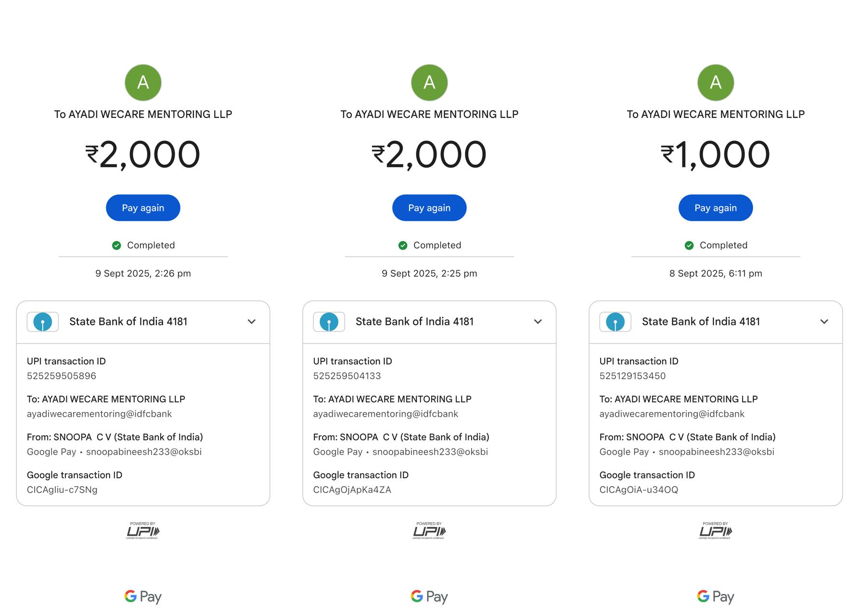Click the green avatar on the ₹1,000 receipt

(x=716, y=83)
